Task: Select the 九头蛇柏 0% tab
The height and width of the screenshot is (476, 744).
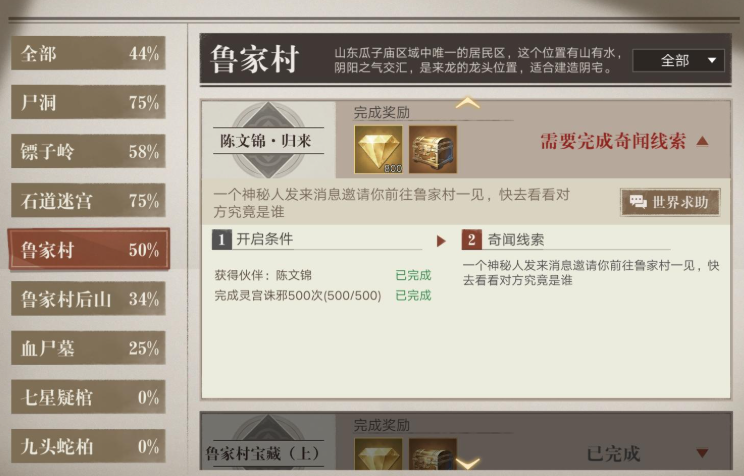Action: [x=88, y=446]
